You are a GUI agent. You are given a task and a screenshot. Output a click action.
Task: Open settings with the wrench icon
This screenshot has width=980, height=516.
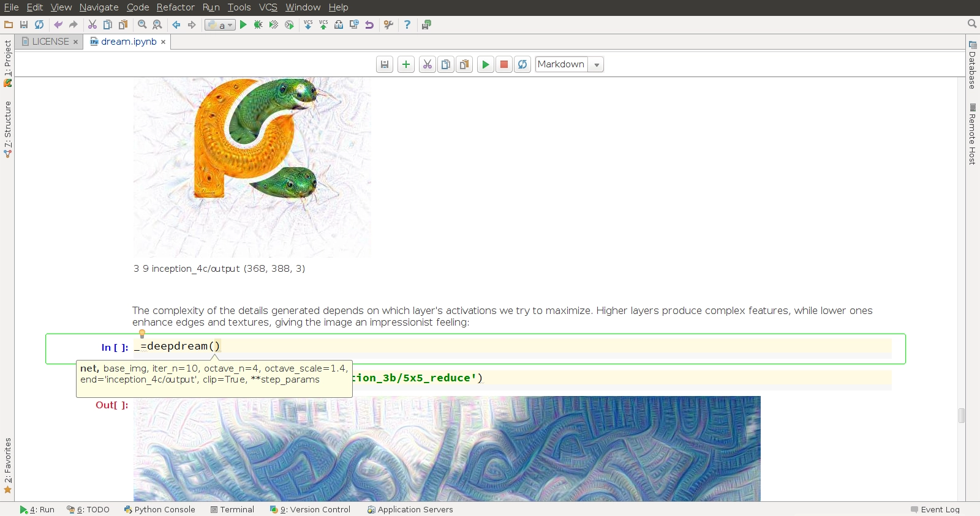(x=388, y=24)
